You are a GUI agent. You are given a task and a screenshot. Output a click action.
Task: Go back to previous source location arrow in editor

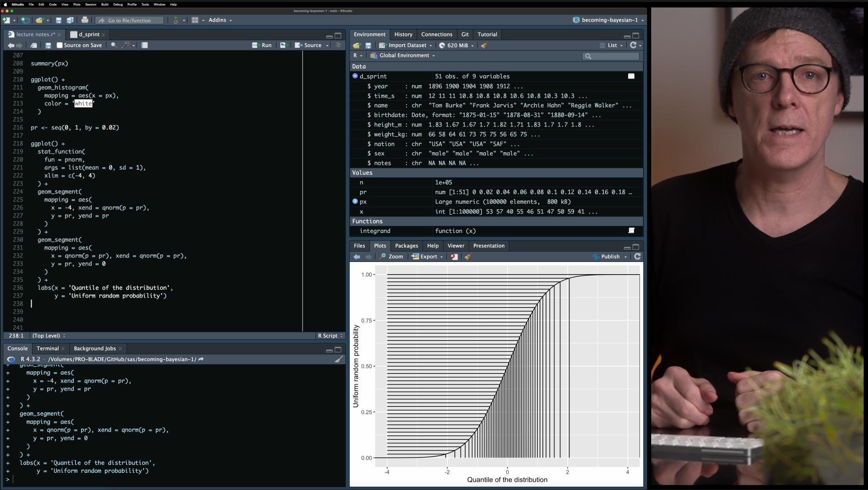click(11, 45)
